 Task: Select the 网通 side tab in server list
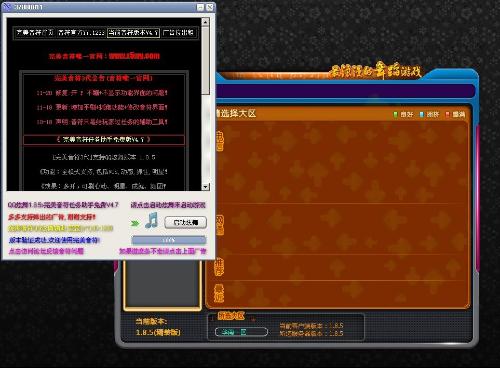tap(220, 225)
